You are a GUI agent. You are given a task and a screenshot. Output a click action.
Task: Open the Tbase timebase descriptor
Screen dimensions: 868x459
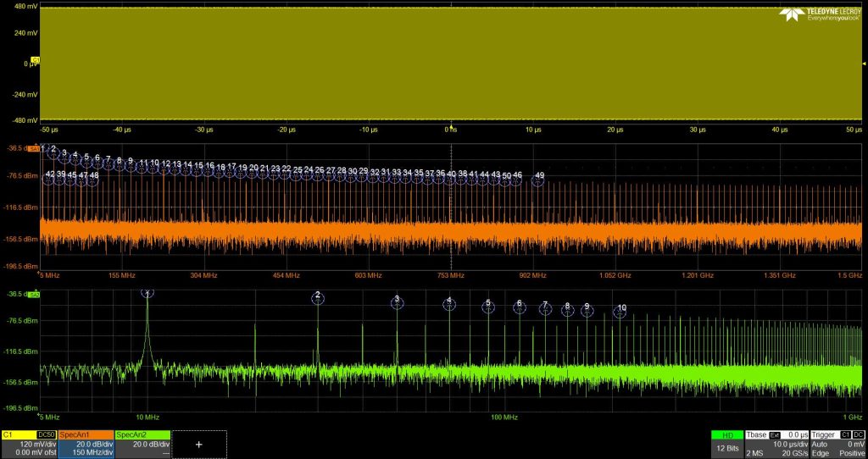(x=776, y=444)
